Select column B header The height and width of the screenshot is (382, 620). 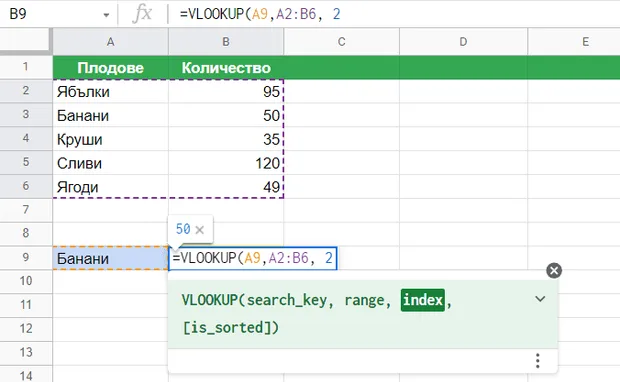(226, 42)
